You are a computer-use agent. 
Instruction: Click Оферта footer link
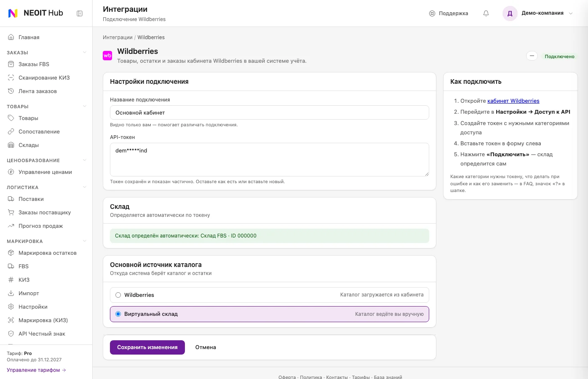tap(287, 377)
